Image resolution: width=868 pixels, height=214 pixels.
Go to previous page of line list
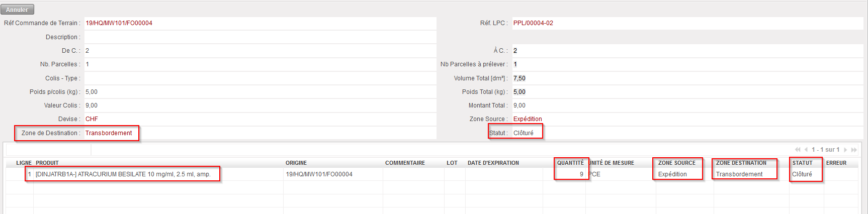[x=806, y=150]
